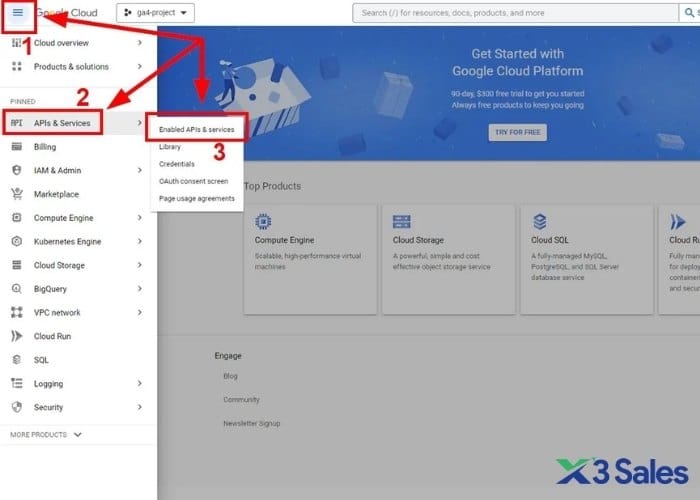This screenshot has height=500, width=700.
Task: Expand the Cloud Storage submenu arrow
Action: pos(140,265)
